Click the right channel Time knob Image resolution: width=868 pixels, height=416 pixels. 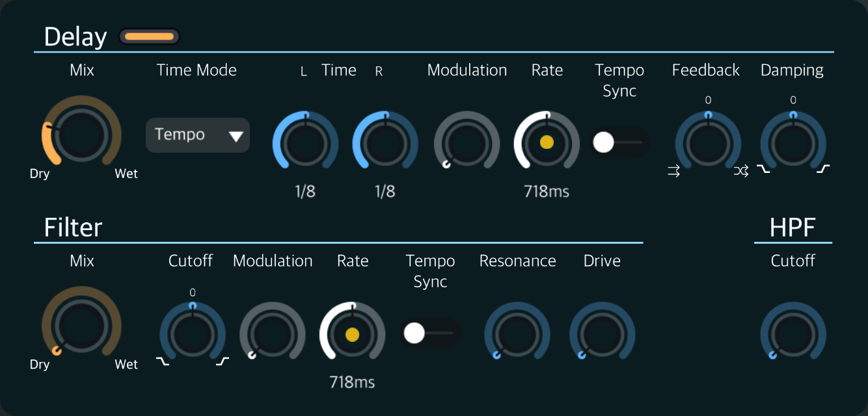[x=385, y=143]
